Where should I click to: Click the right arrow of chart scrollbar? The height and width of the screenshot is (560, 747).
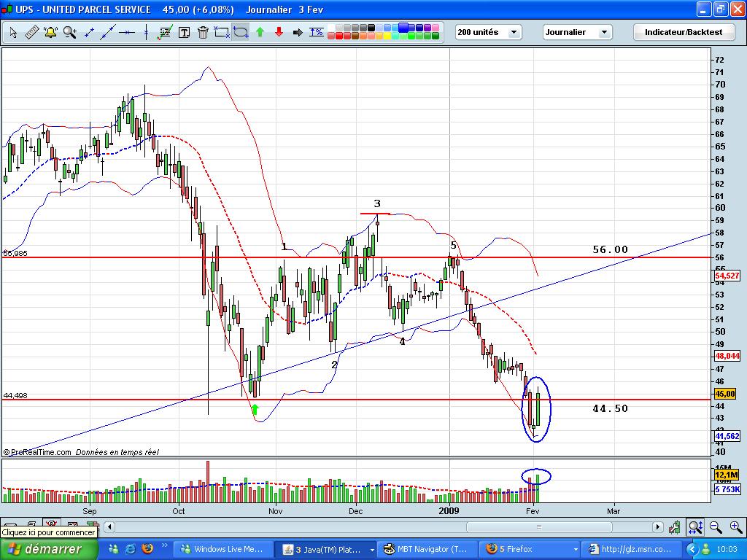[658, 526]
